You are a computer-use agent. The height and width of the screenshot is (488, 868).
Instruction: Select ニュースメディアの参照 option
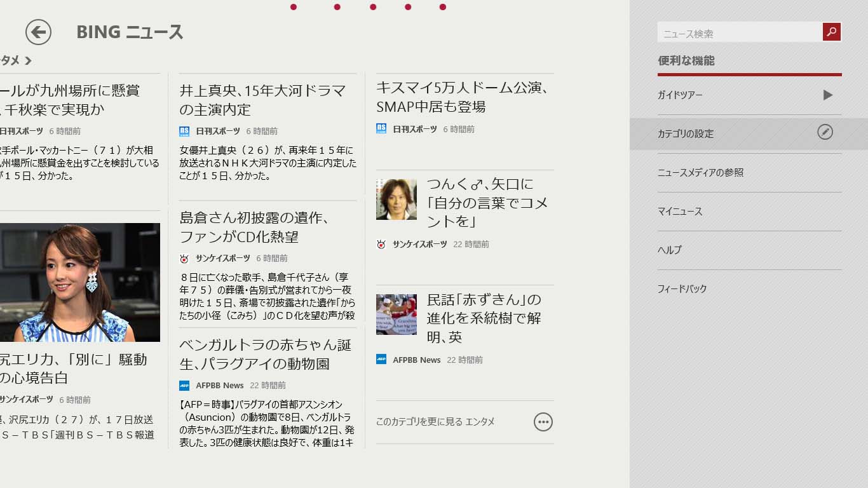(x=749, y=172)
